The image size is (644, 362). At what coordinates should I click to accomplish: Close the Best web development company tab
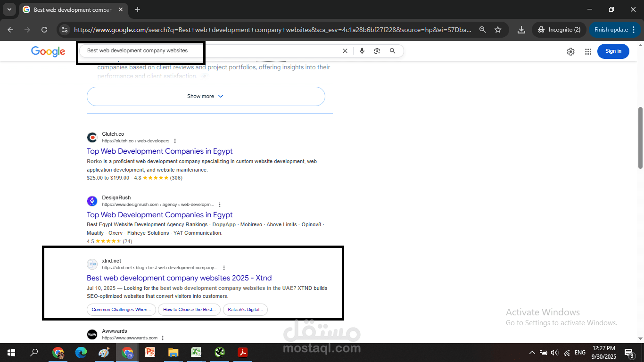[121, 9]
